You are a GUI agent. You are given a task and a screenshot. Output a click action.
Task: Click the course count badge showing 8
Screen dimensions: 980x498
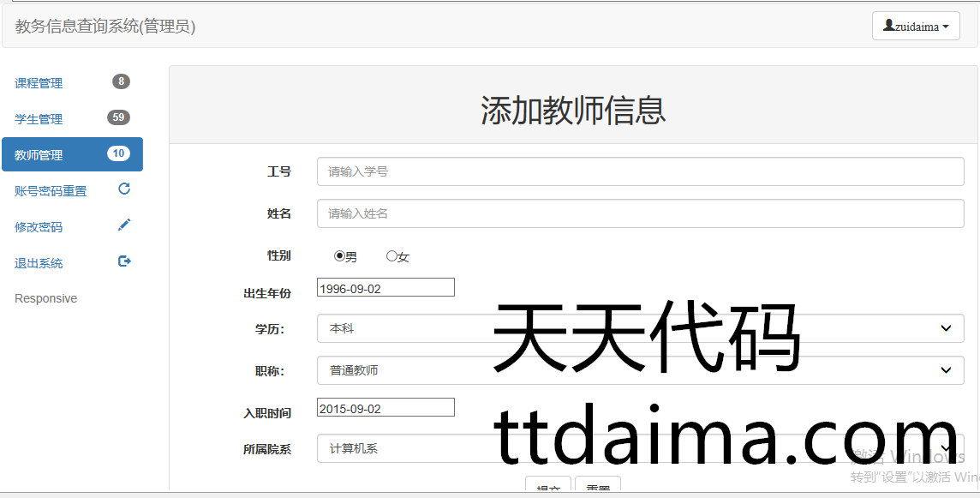coord(121,81)
